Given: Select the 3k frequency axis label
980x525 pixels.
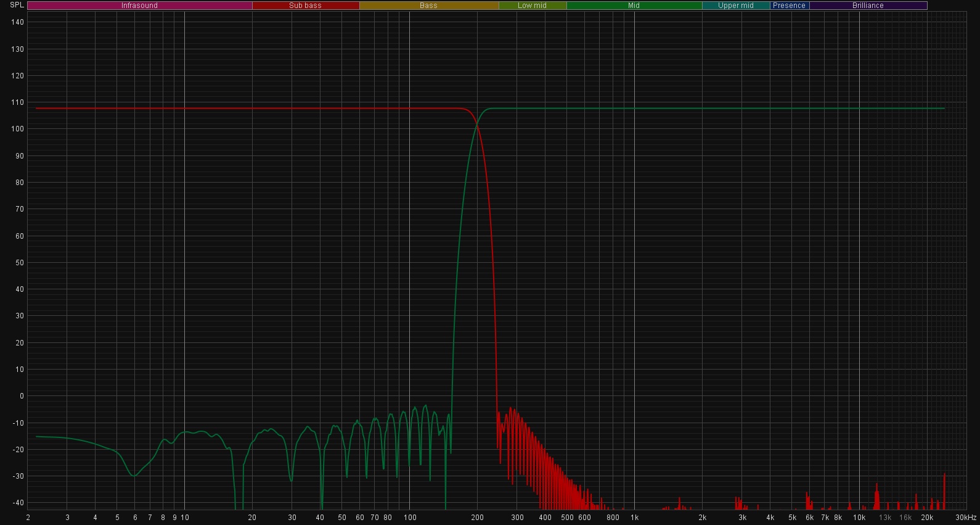Looking at the screenshot, I should coord(742,518).
